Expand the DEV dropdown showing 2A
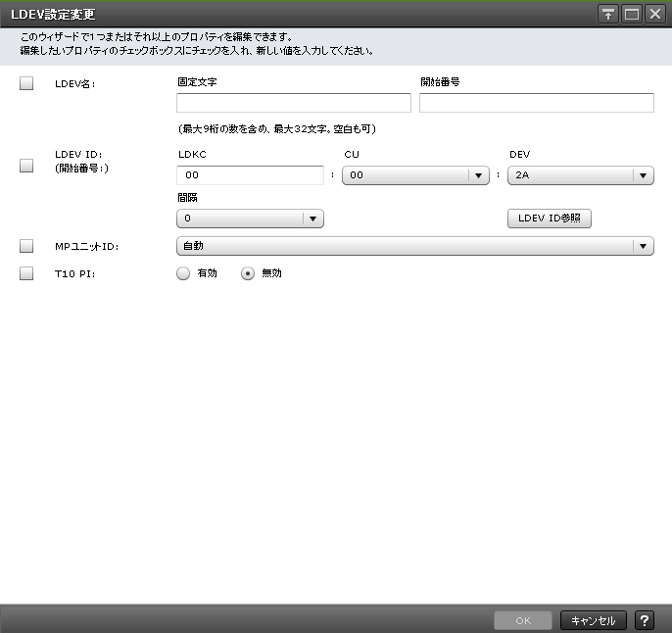This screenshot has height=633, width=672. tap(643, 175)
